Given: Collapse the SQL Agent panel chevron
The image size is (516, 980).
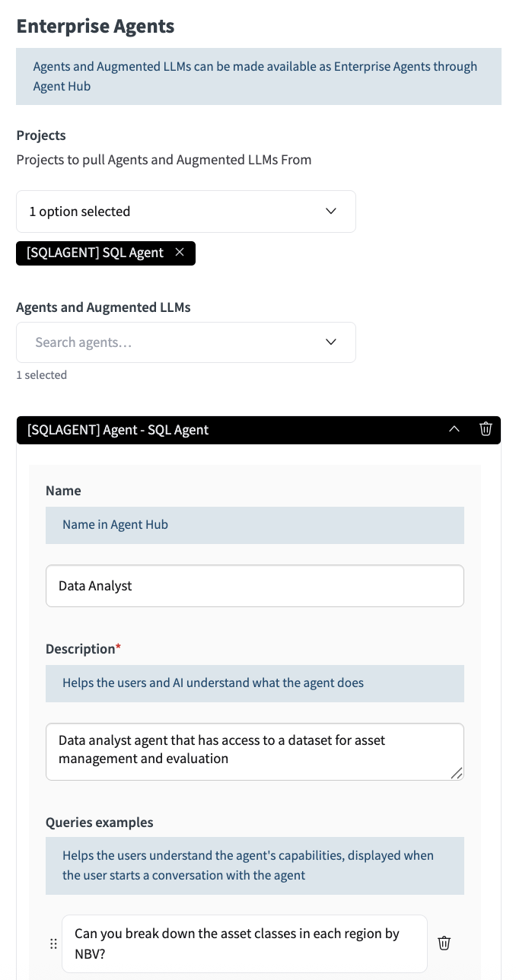Looking at the screenshot, I should (x=454, y=429).
